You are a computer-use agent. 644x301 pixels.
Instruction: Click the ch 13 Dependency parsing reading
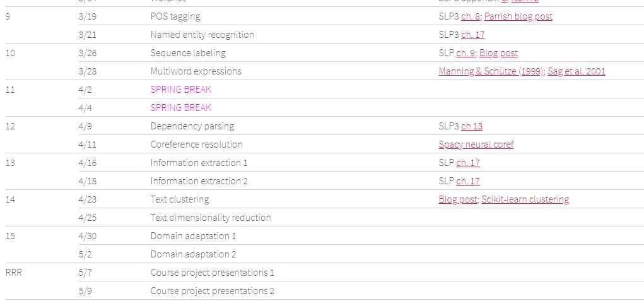[x=472, y=126]
